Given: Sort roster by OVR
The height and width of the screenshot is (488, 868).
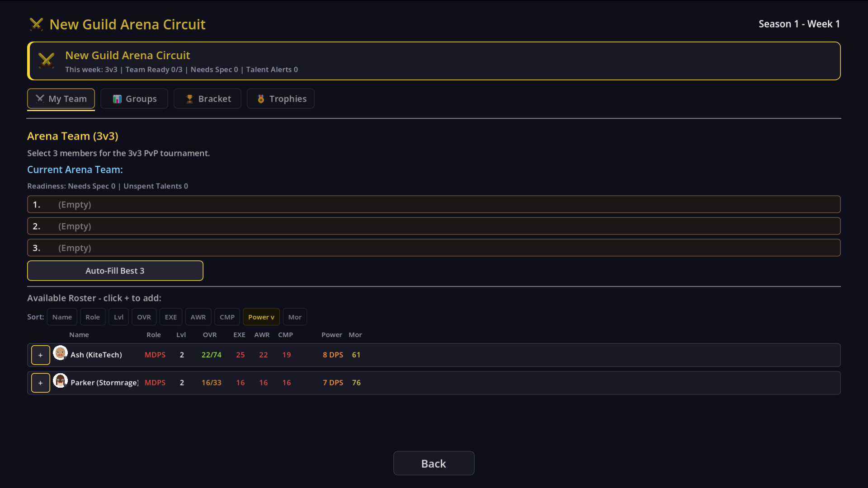Looking at the screenshot, I should coord(144,317).
